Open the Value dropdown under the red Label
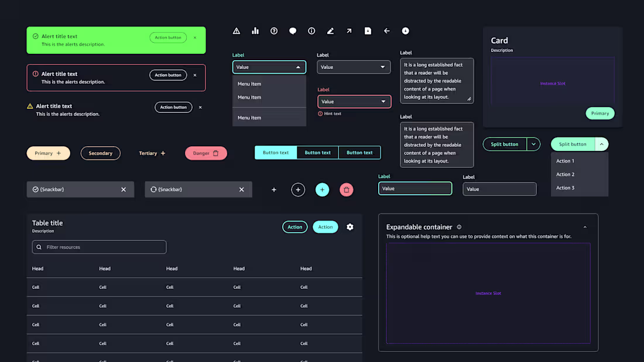The image size is (644, 362). 354,101
